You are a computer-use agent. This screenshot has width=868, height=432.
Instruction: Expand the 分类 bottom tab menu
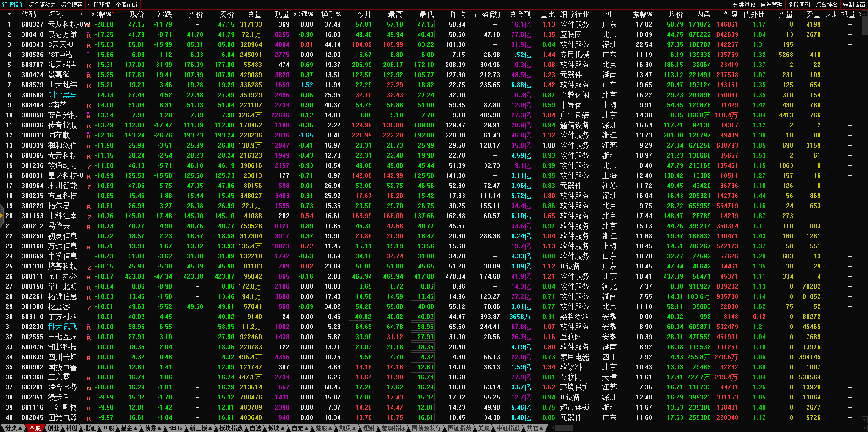coord(13,428)
